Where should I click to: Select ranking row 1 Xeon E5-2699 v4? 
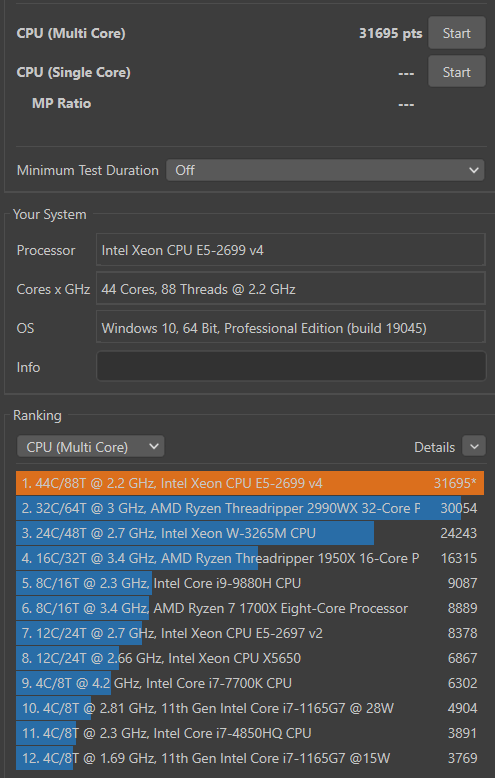pos(250,483)
